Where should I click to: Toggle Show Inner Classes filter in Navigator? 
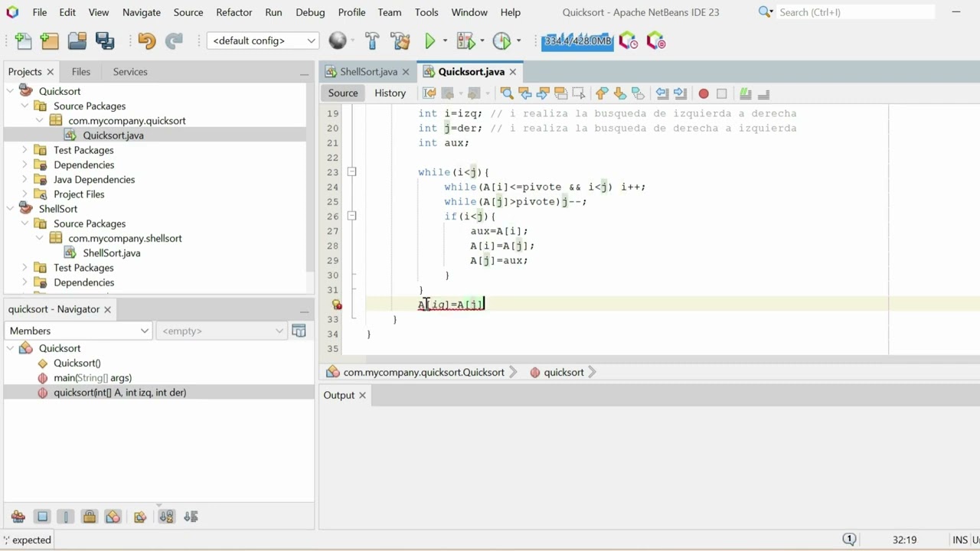tap(113, 517)
